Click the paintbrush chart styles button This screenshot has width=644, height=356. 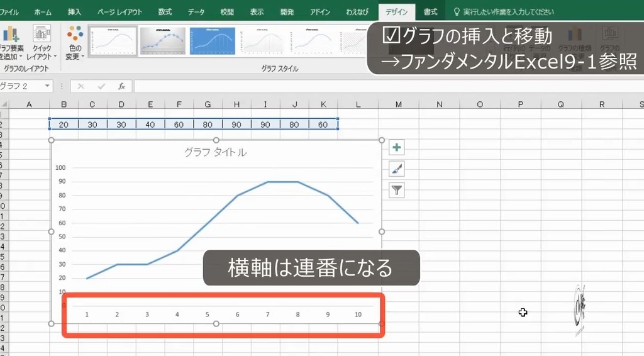click(x=396, y=169)
